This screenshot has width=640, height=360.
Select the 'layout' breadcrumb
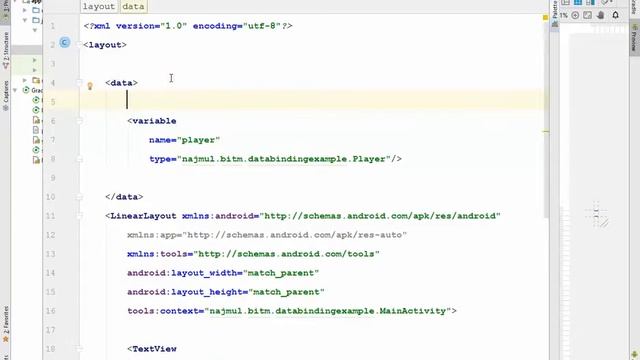(x=99, y=7)
